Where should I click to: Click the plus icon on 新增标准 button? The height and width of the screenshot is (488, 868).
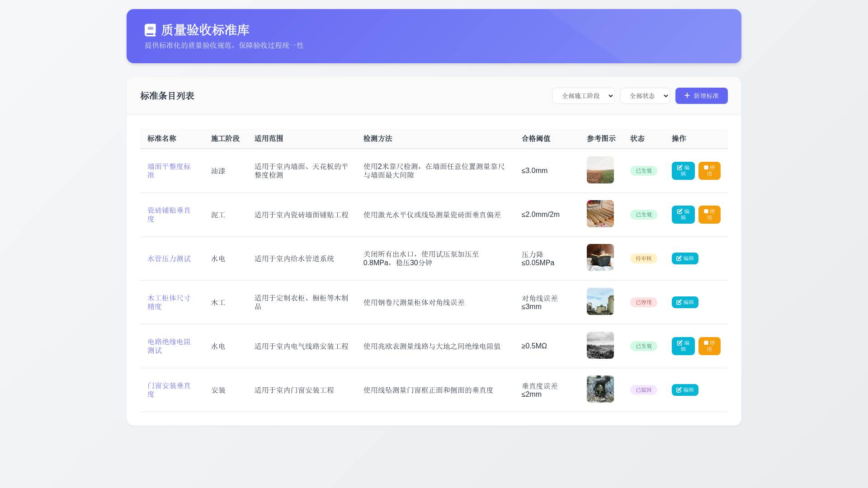point(686,96)
